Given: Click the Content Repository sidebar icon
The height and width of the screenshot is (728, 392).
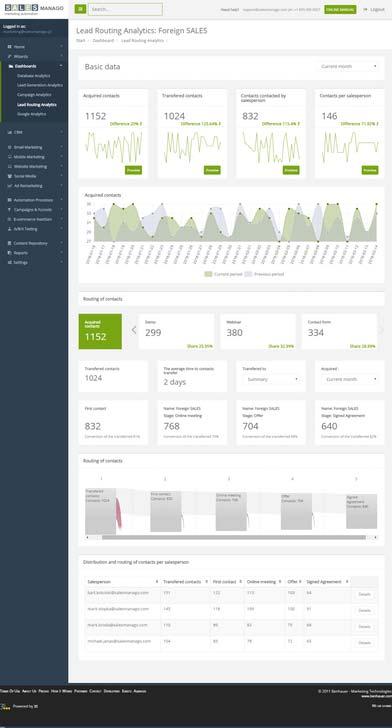Looking at the screenshot, I should point(10,243).
